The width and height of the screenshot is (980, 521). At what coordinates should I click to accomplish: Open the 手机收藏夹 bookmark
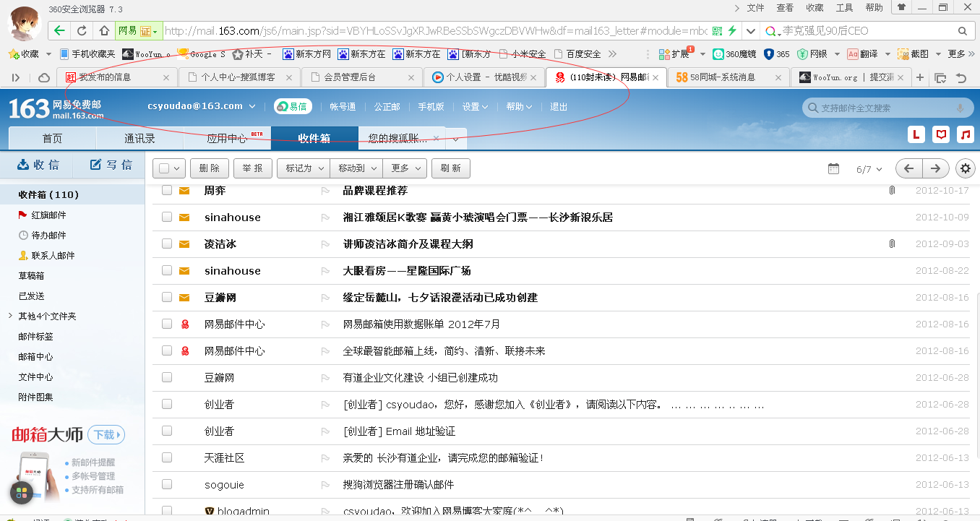(x=87, y=54)
